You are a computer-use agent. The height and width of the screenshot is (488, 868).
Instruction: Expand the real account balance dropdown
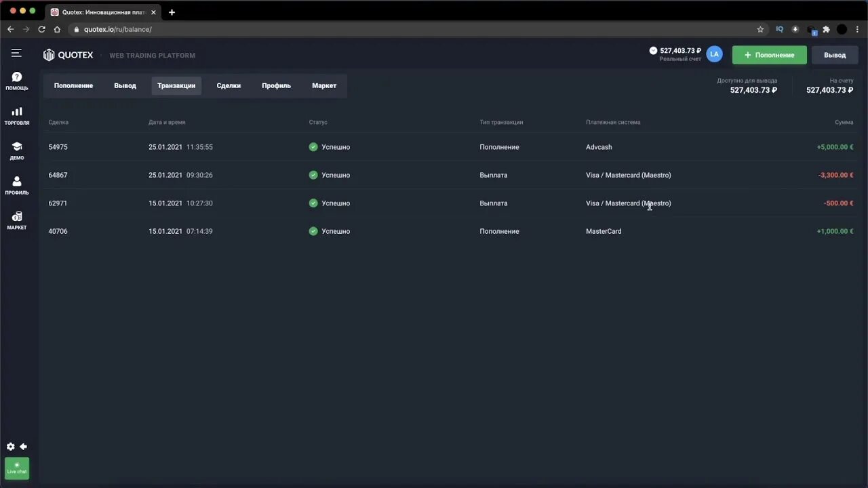(x=653, y=50)
